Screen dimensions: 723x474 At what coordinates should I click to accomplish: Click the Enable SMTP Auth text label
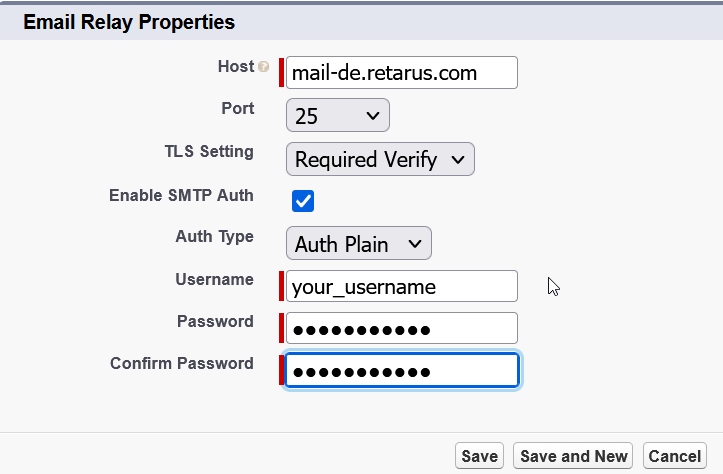point(181,196)
